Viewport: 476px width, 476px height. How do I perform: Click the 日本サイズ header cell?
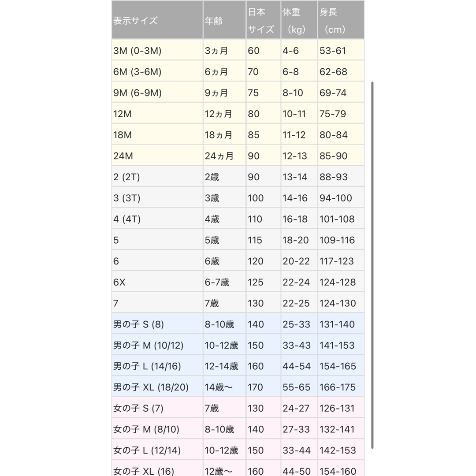coord(263,20)
